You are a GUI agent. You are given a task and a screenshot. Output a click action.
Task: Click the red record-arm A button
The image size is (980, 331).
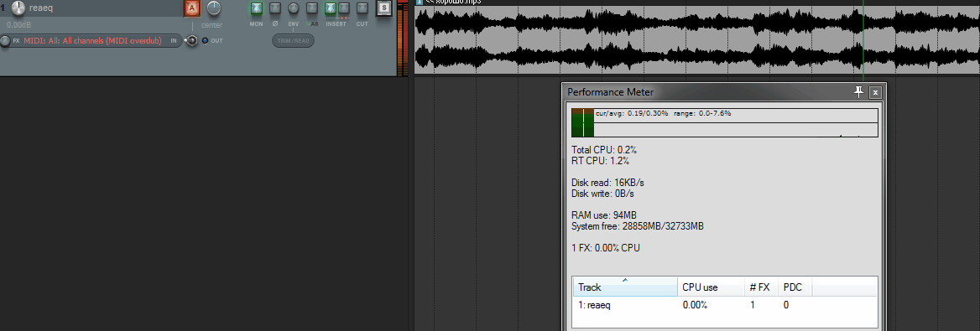pos(192,8)
